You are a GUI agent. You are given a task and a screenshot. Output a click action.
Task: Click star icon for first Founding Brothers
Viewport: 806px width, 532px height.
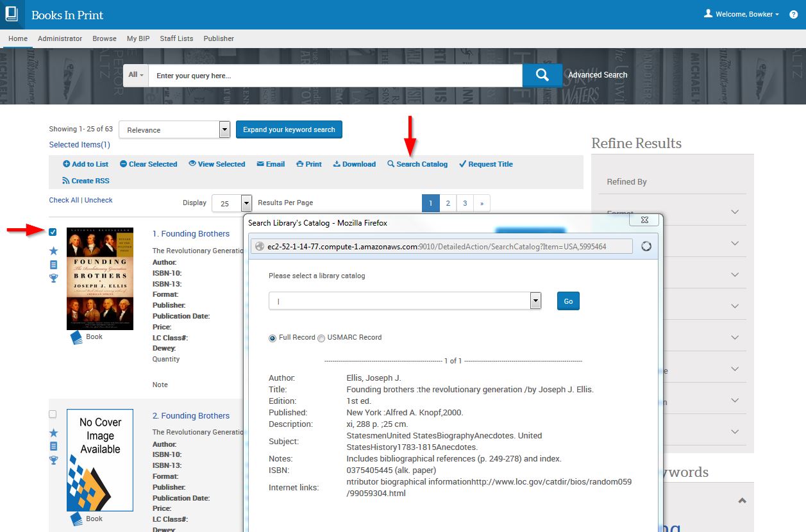(x=53, y=250)
